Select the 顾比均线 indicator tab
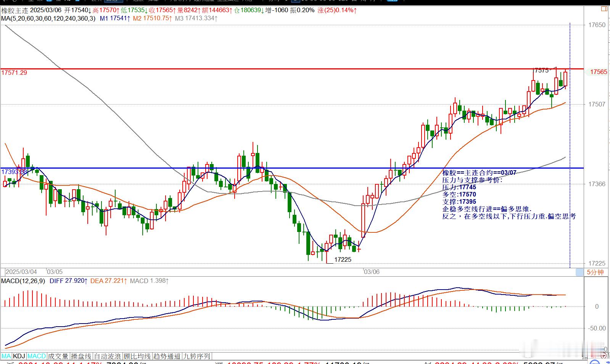Screen dimensions: 610x364 137,356
